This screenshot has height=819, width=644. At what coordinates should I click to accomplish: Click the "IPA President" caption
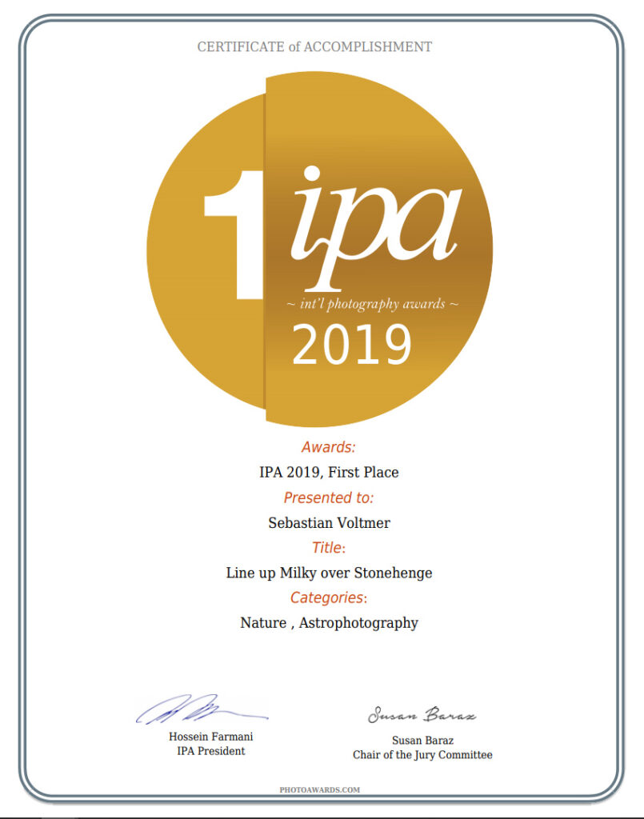pyautogui.click(x=210, y=751)
